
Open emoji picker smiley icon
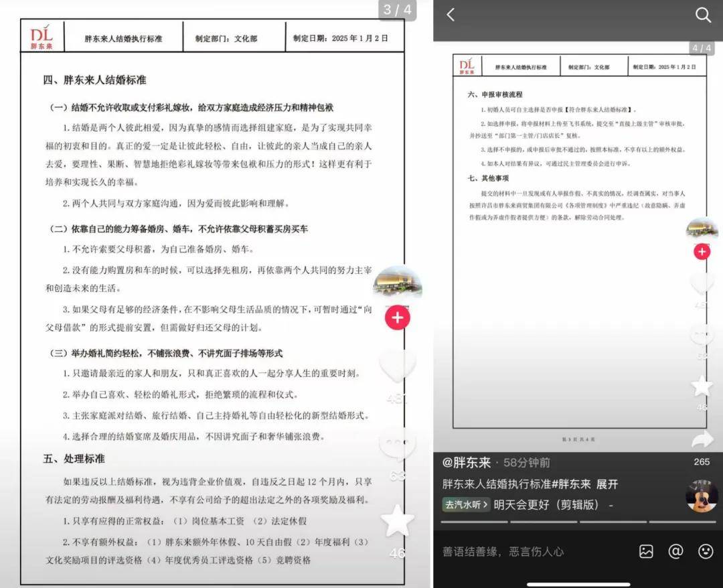pos(706,551)
